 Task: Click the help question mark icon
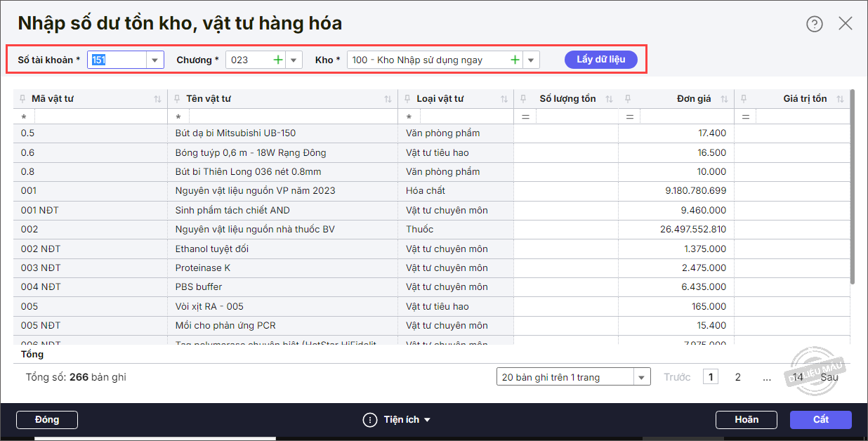(814, 24)
